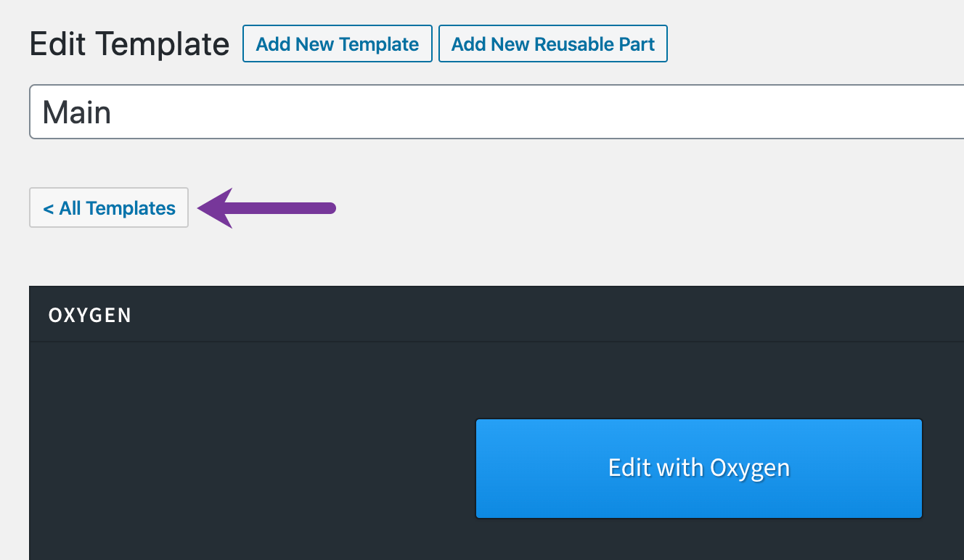The width and height of the screenshot is (964, 560).
Task: Click the Add New Template button
Action: 338,44
